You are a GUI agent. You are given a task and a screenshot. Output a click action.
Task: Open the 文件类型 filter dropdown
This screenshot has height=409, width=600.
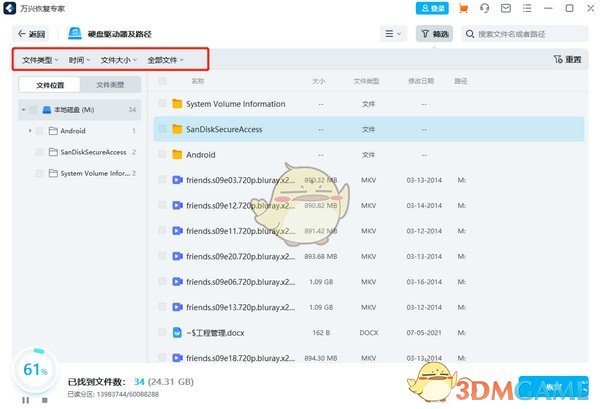[x=40, y=60]
